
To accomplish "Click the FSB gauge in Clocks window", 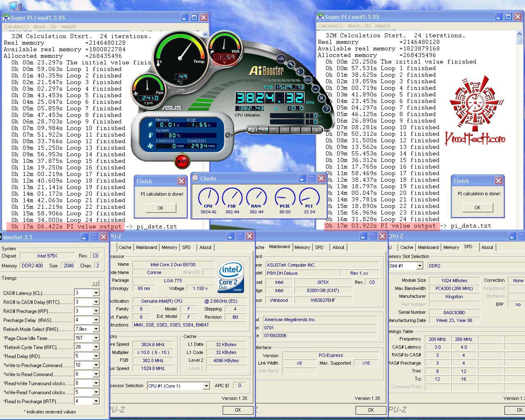I will click(x=232, y=197).
